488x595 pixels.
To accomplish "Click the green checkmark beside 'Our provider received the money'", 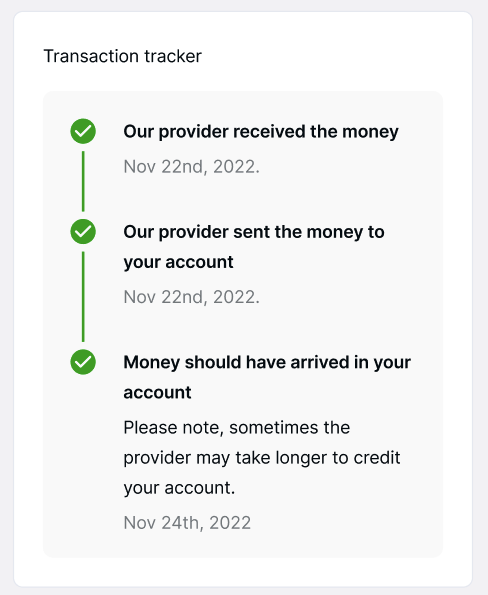I will pos(83,131).
